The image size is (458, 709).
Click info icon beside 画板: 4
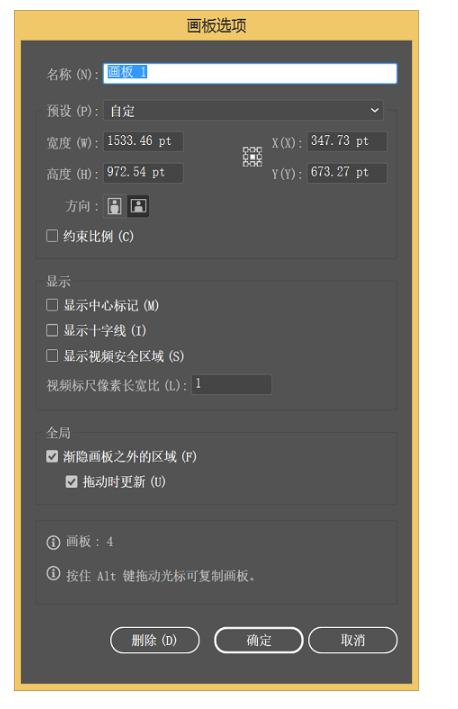click(53, 542)
